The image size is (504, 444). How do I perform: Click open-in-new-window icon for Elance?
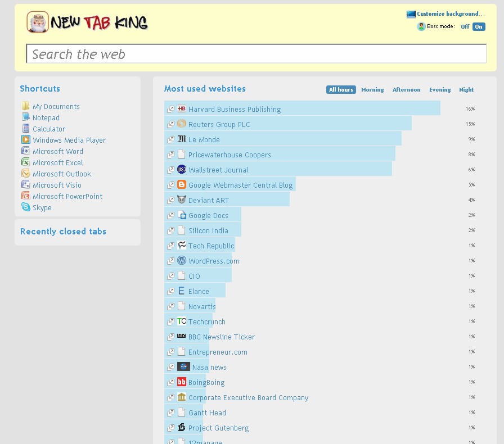click(170, 291)
